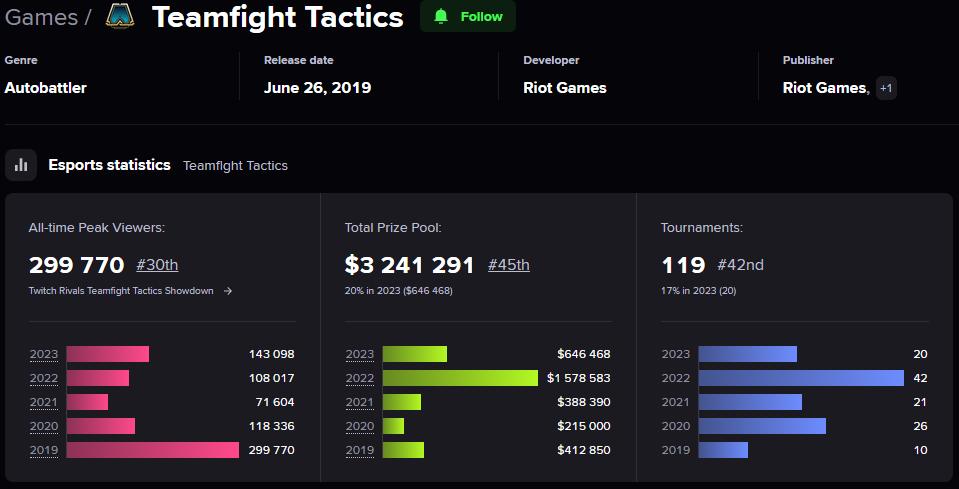Click the 20% in 2023 ($646 468) note
959x489 pixels.
399,291
